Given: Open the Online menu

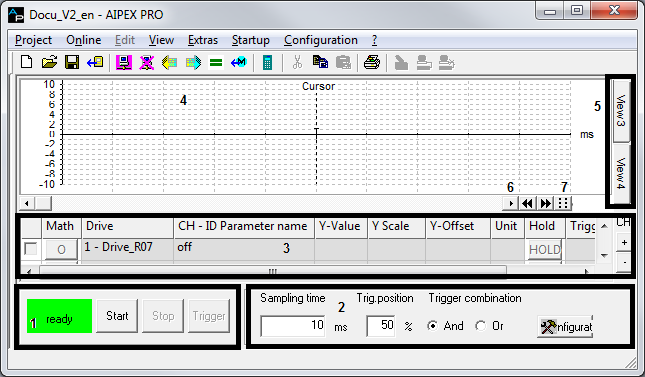Looking at the screenshot, I should coord(84,40).
